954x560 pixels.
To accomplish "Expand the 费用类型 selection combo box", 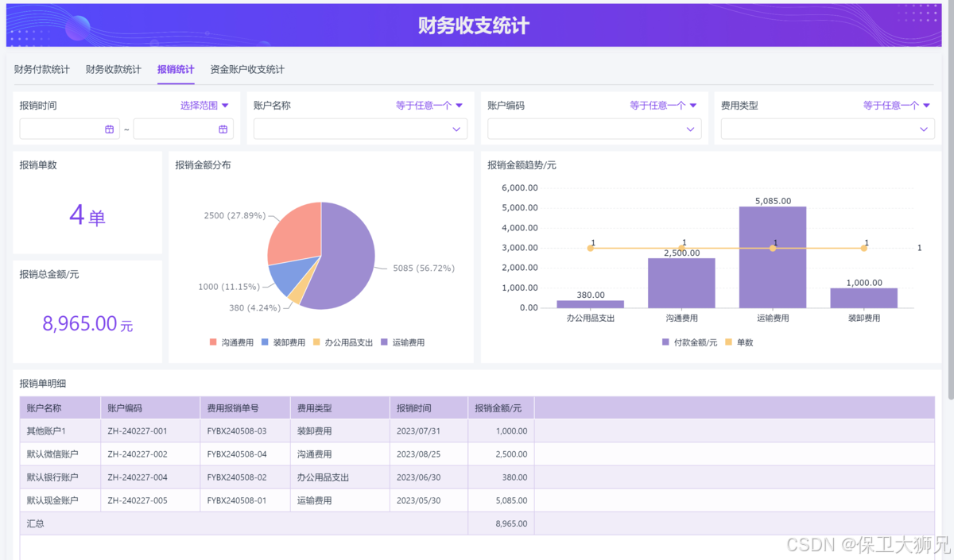I will pyautogui.click(x=828, y=129).
